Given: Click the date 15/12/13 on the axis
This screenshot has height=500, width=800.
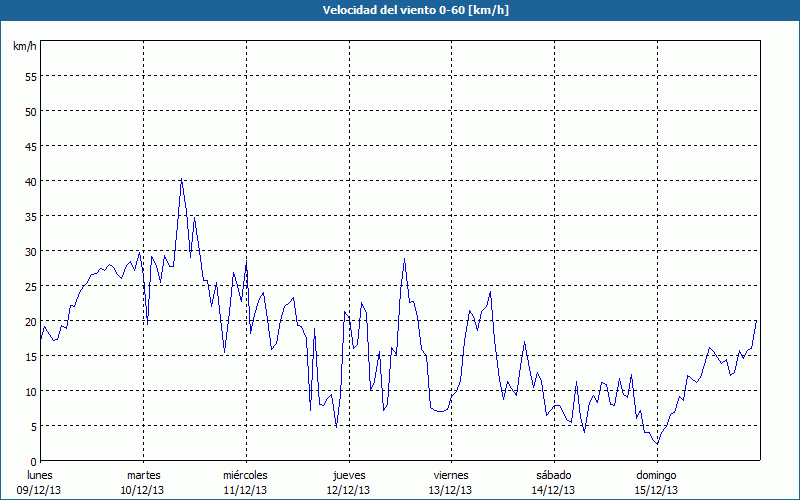Looking at the screenshot, I should pos(656,490).
